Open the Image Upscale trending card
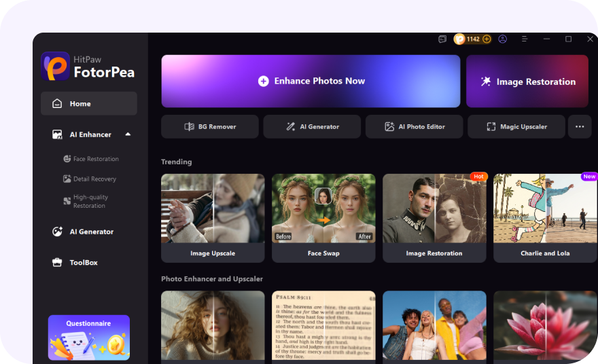Screen dimensions: 598x364 pyautogui.click(x=213, y=218)
